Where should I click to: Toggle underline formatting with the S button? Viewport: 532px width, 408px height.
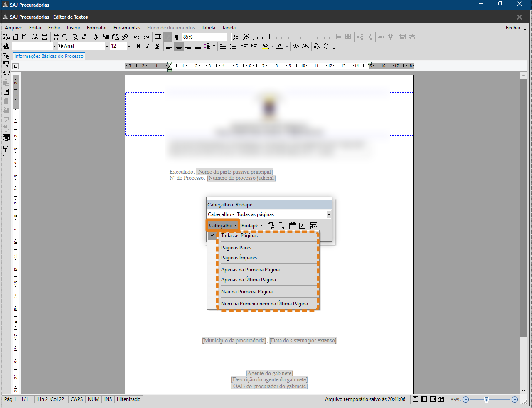[x=157, y=46]
